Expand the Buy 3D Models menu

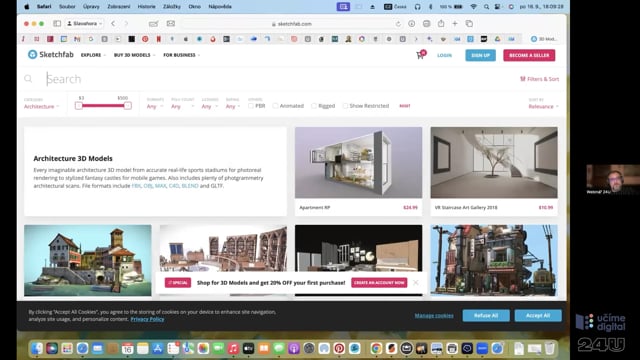point(134,55)
